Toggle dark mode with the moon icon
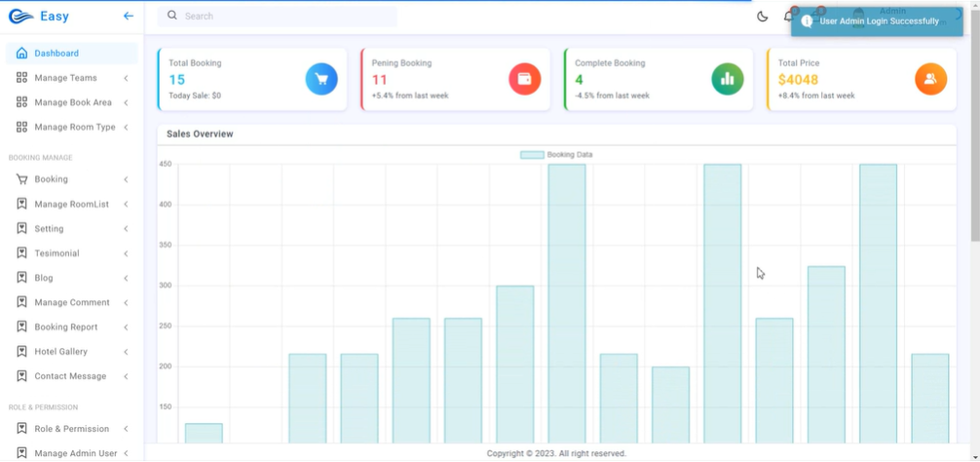 click(762, 17)
